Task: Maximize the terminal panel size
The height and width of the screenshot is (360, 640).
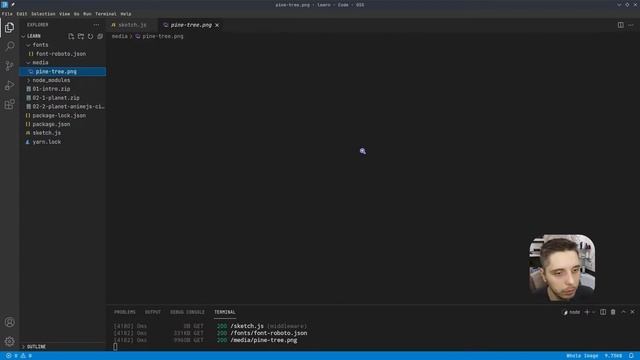Action: (623, 312)
